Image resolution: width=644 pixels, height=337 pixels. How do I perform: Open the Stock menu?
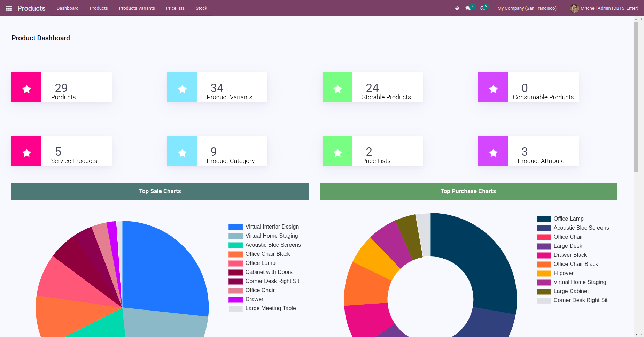point(201,8)
